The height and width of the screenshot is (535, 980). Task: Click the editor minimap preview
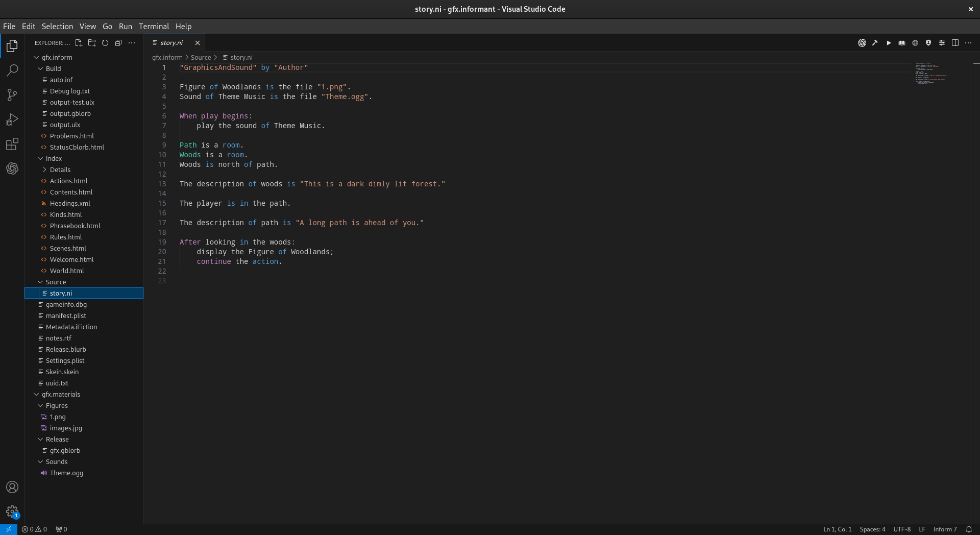(931, 73)
